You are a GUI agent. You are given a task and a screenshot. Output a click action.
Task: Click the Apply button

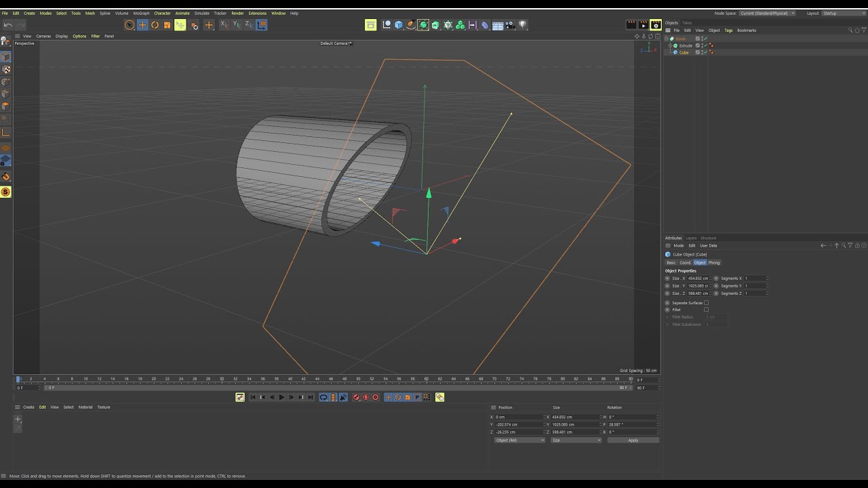[633, 441]
